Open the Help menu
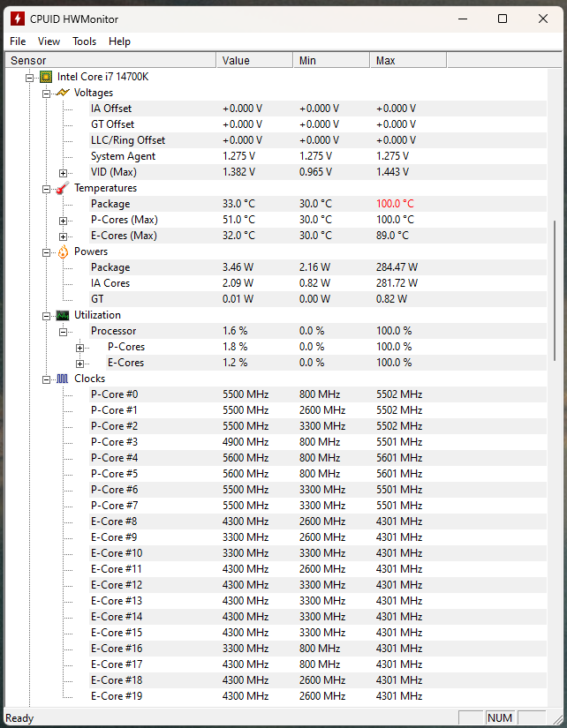 pyautogui.click(x=119, y=41)
